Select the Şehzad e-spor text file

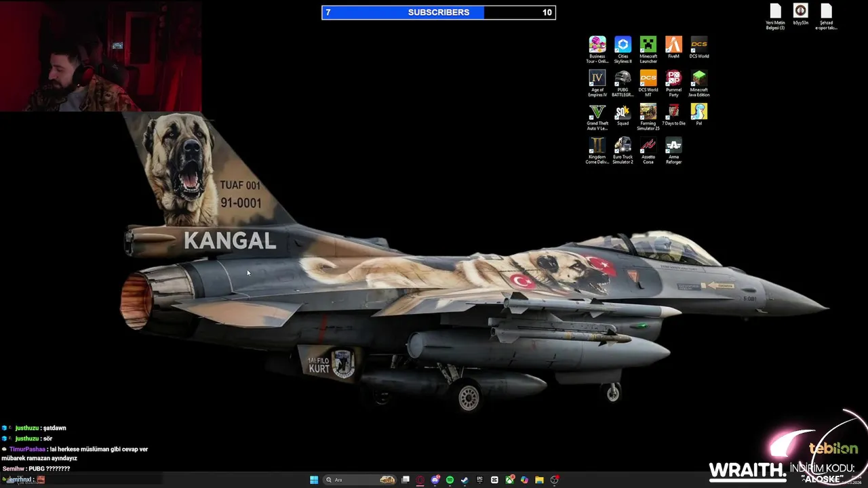click(826, 16)
